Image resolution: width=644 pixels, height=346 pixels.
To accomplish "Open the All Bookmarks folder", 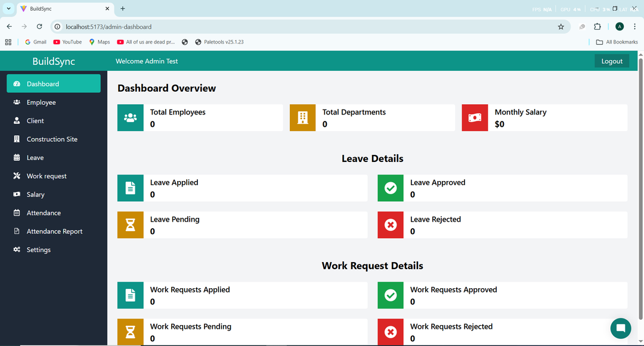I will 617,42.
